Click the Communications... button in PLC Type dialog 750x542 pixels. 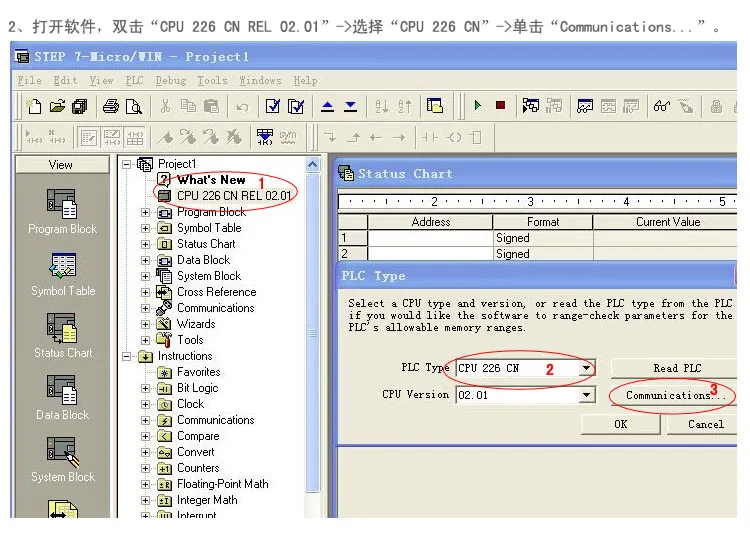coord(673,395)
